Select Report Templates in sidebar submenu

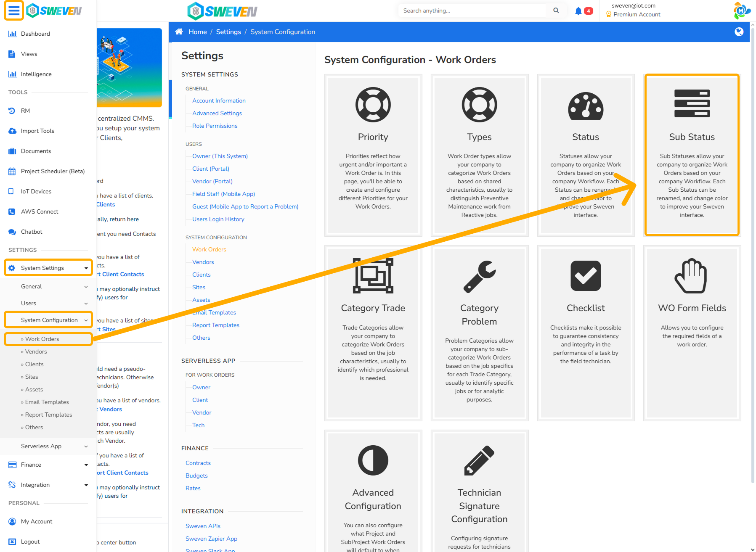[48, 415]
